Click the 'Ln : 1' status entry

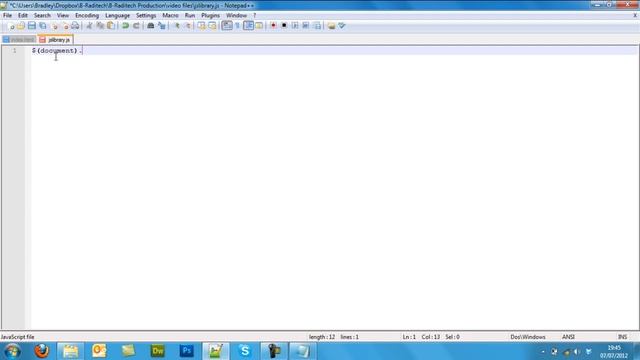tap(409, 337)
